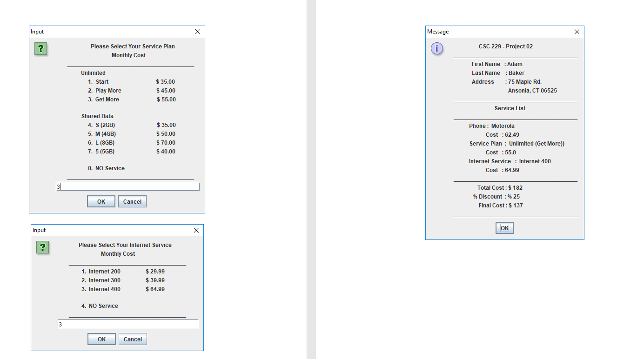Click the '$ 39.99' price text
The image size is (644, 359).
pyautogui.click(x=155, y=280)
